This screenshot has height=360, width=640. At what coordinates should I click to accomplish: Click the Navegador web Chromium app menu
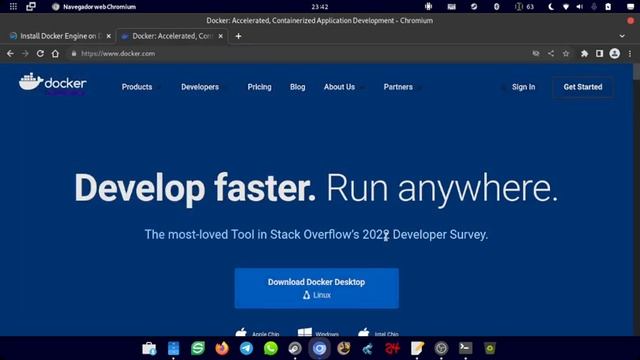(94, 7)
